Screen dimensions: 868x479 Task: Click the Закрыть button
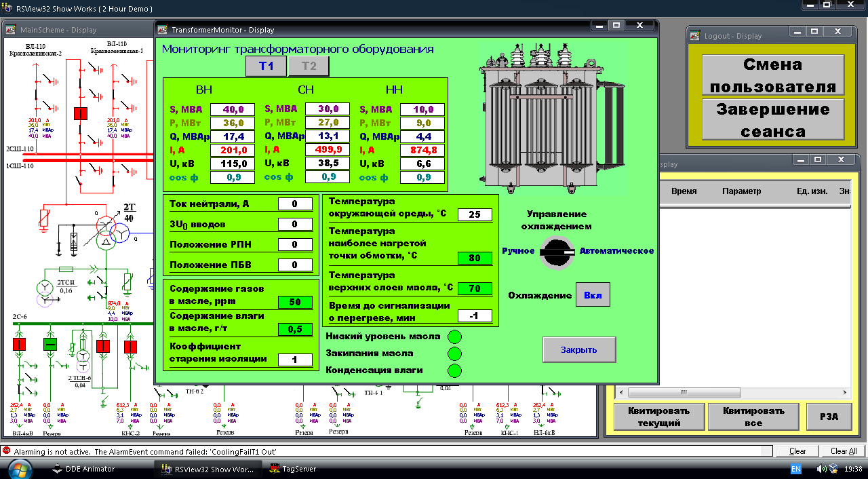(579, 350)
